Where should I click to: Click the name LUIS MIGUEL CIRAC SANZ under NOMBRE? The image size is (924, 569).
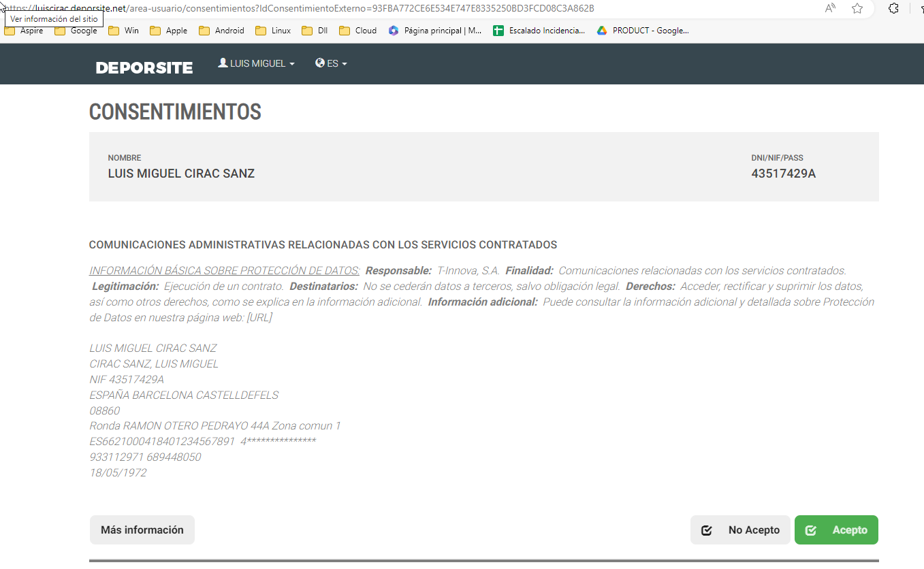181,174
